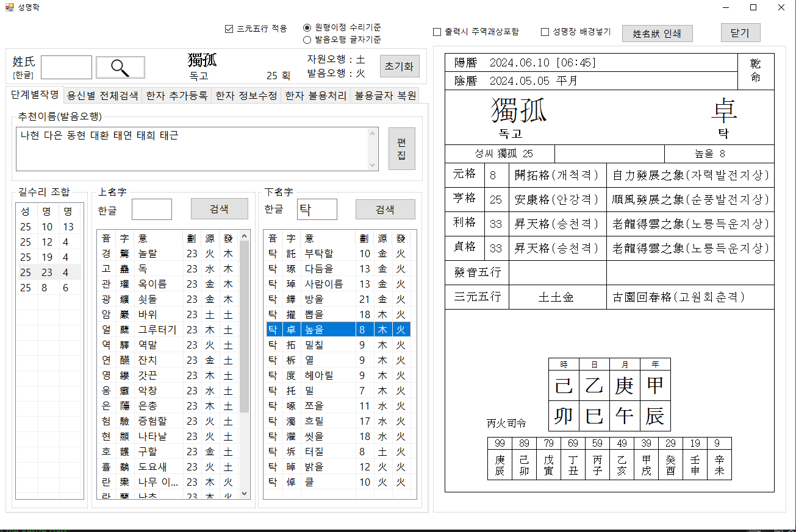The width and height of the screenshot is (796, 532).
Task: Click down arrow of 上名字 list scrollbar
Action: tap(245, 494)
